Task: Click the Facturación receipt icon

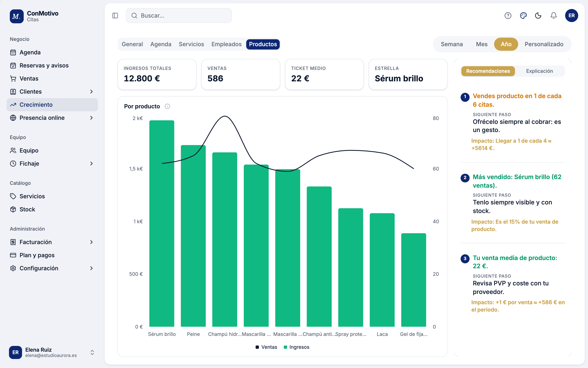Action: tap(13, 242)
